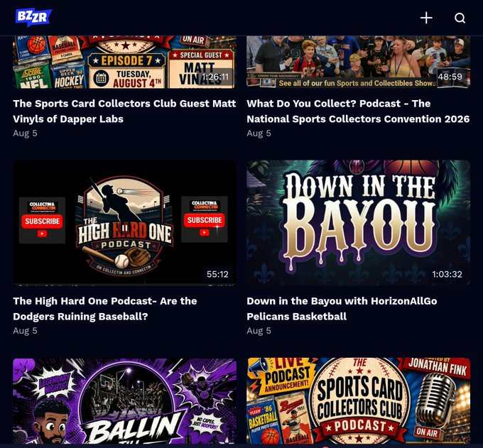Viewport: 483px width, 448px height.
Task: Open the purple Ballin thumbnail
Action: pyautogui.click(x=125, y=400)
